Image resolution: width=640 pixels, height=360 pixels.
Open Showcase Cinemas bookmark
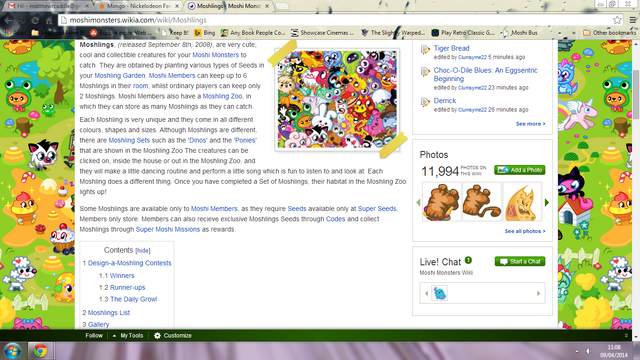pos(322,33)
